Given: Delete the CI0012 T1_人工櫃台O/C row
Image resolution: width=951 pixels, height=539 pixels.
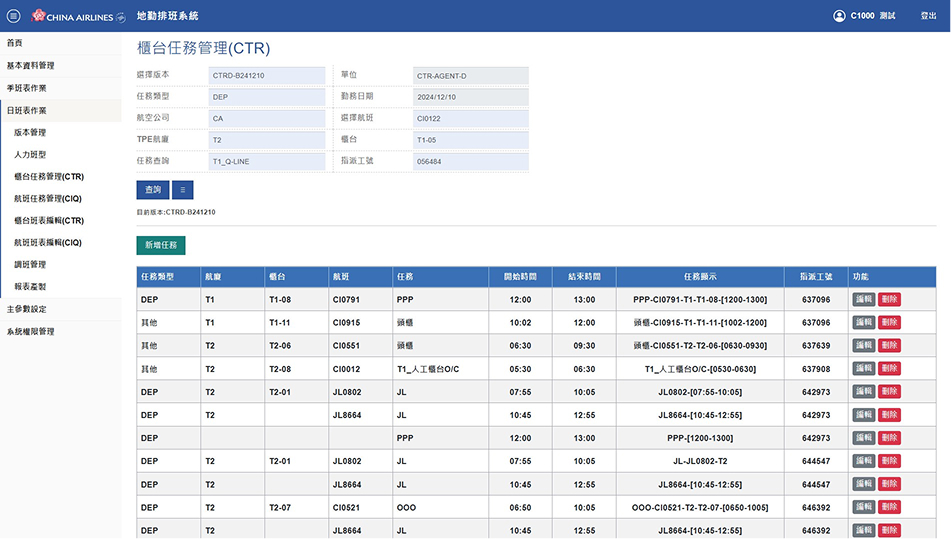Looking at the screenshot, I should pyautogui.click(x=889, y=369).
